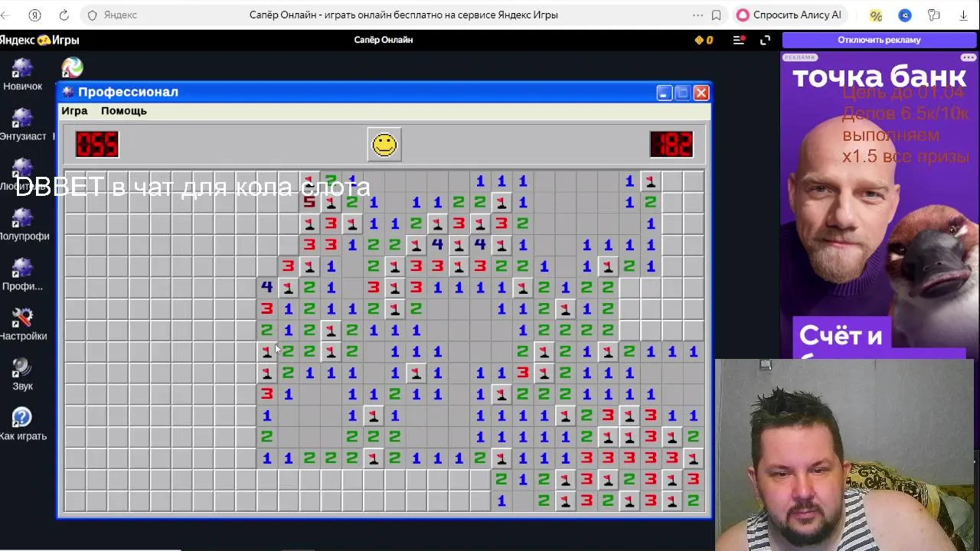
Task: Open the Yandex Games list menu icon
Action: pyautogui.click(x=739, y=40)
